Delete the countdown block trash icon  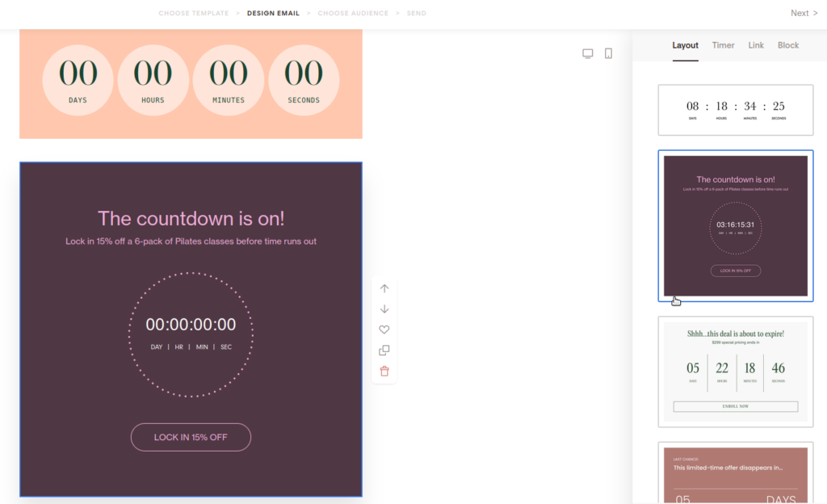click(384, 372)
